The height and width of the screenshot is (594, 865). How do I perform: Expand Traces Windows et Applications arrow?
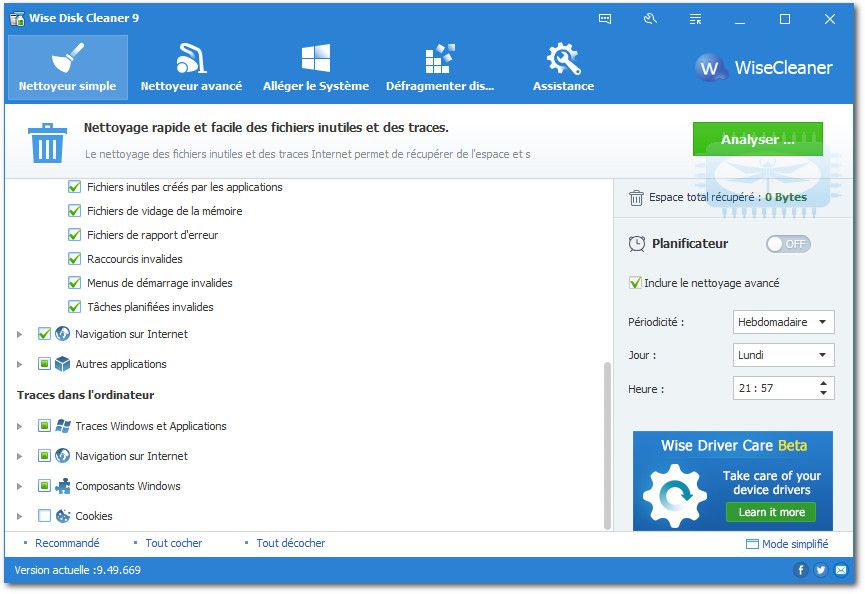(19, 426)
